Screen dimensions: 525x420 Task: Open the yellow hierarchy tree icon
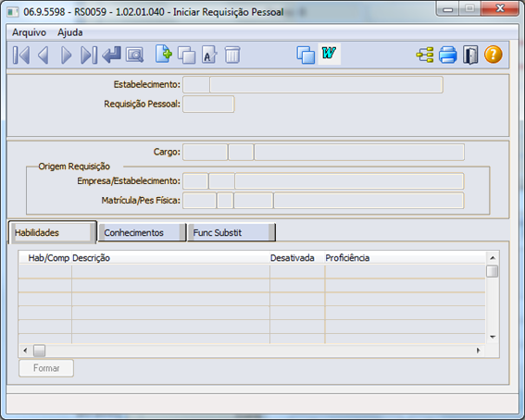point(425,55)
